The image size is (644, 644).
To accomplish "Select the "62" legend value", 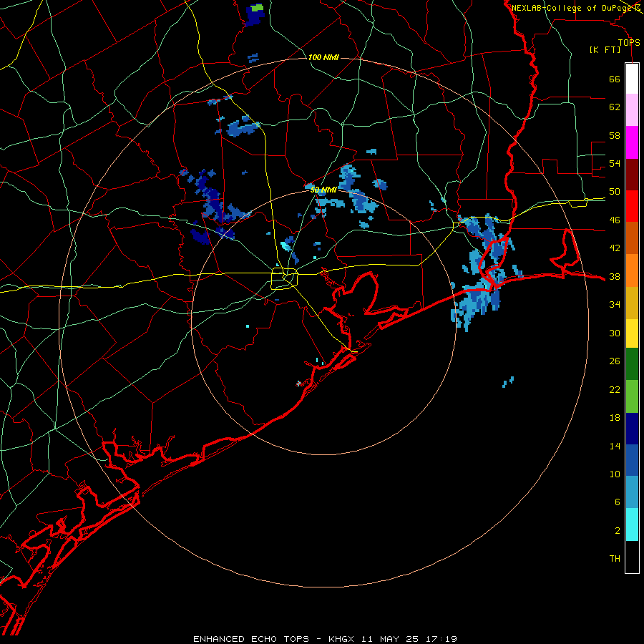I will (615, 107).
